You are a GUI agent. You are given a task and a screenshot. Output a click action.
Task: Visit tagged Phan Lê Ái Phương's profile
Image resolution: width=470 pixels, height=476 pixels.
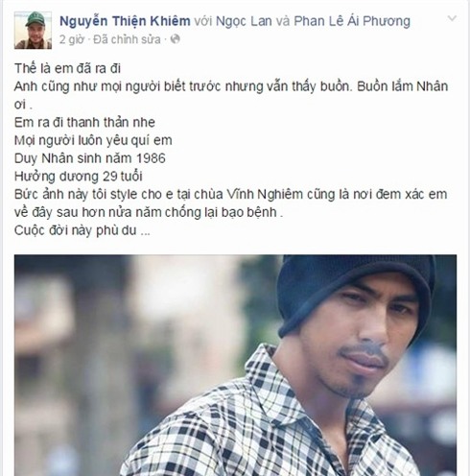(x=352, y=21)
